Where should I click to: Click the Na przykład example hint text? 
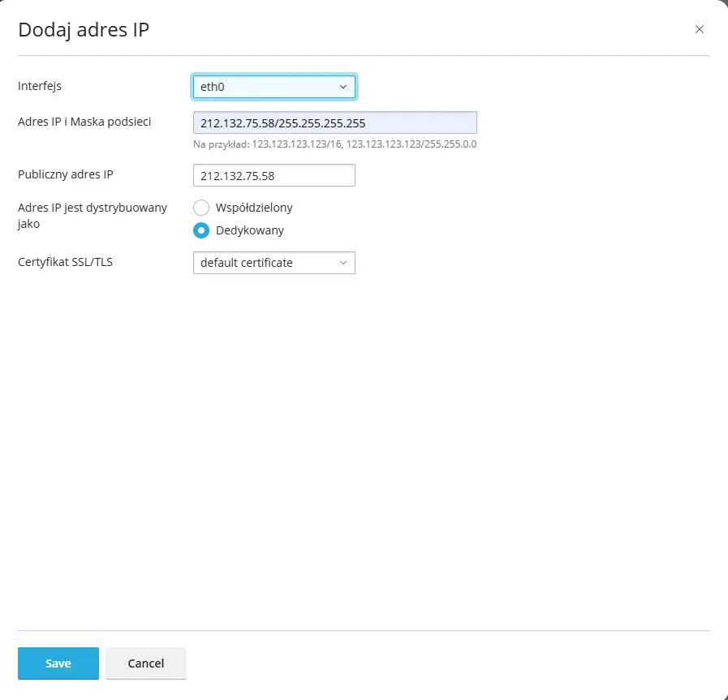click(x=334, y=144)
